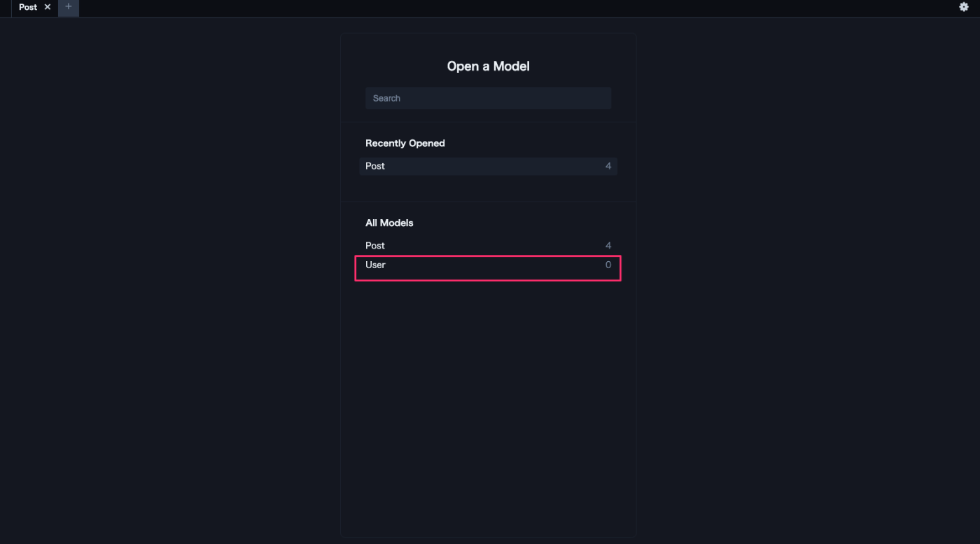
Task: Open Post model under All Models
Action: coord(488,246)
